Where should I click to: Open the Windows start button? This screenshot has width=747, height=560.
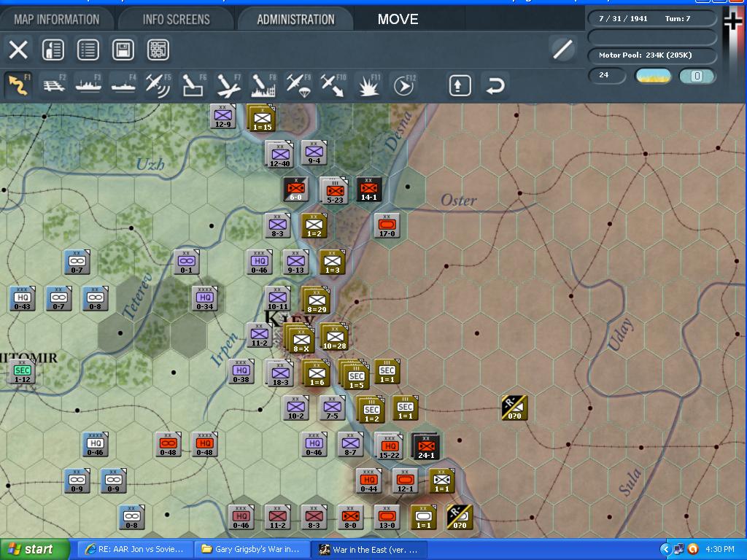[x=34, y=550]
